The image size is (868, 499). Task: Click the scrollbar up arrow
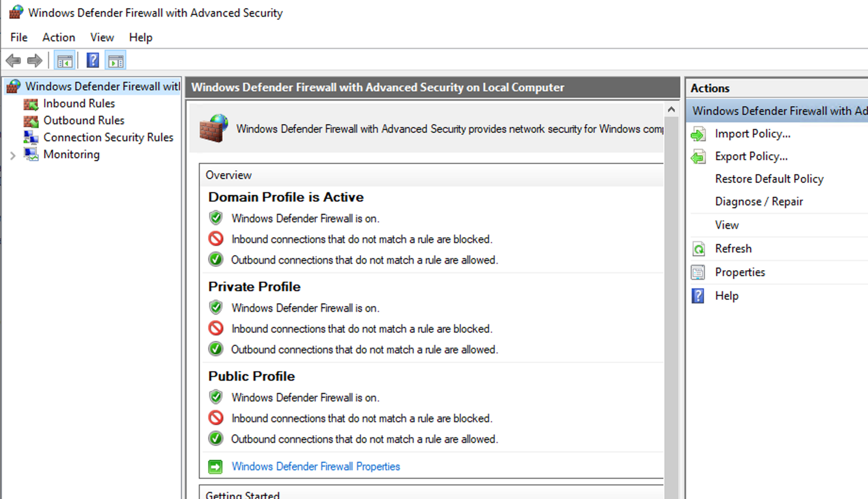(671, 110)
